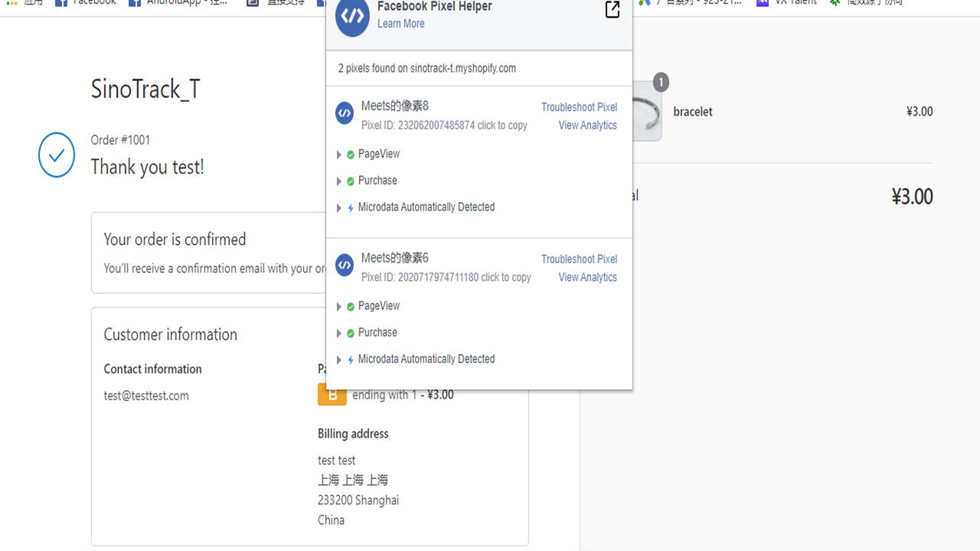Screen dimensions: 980x551
Task: Click the bracelet price ¥3.00
Action: [x=920, y=112]
